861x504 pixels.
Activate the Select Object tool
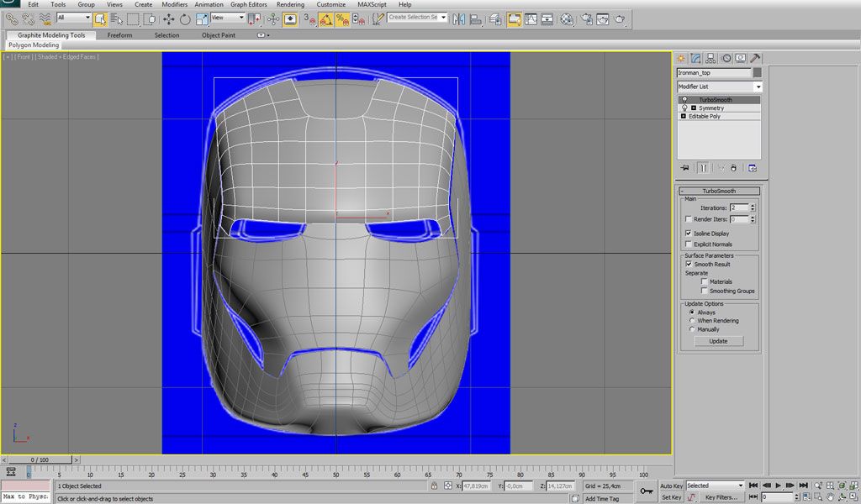[100, 19]
